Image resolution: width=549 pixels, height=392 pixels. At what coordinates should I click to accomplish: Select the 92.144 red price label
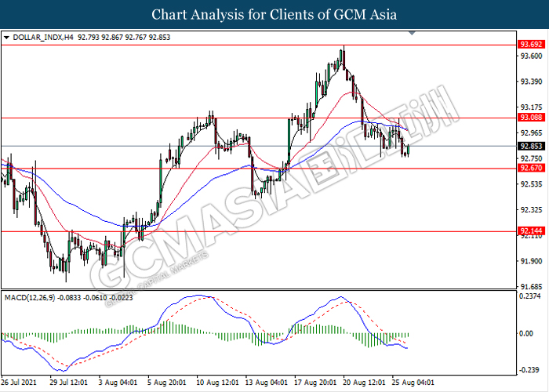click(x=531, y=231)
